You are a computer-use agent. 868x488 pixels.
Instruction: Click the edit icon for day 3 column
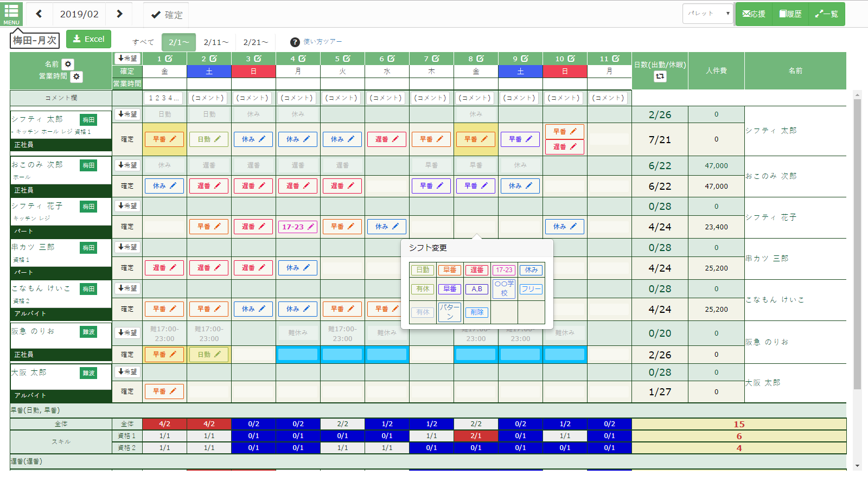258,59
